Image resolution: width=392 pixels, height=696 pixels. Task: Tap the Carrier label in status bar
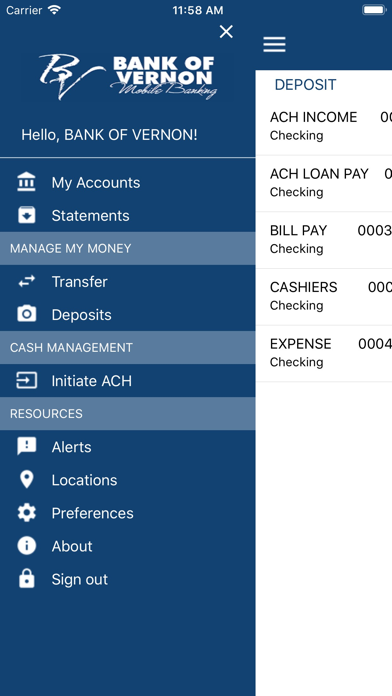coord(24,10)
